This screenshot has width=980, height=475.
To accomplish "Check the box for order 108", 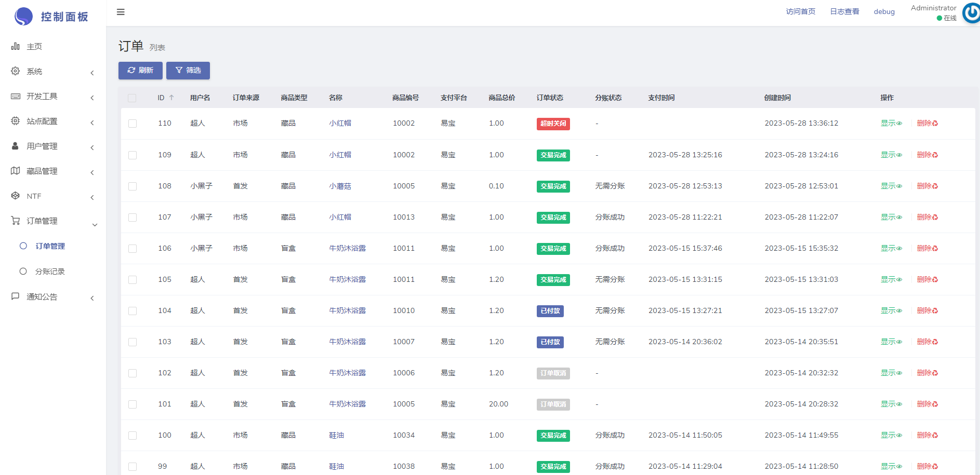I will (133, 186).
